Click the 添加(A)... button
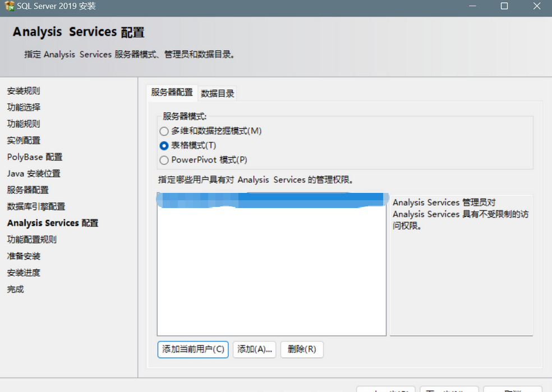552x392 pixels. pos(255,349)
